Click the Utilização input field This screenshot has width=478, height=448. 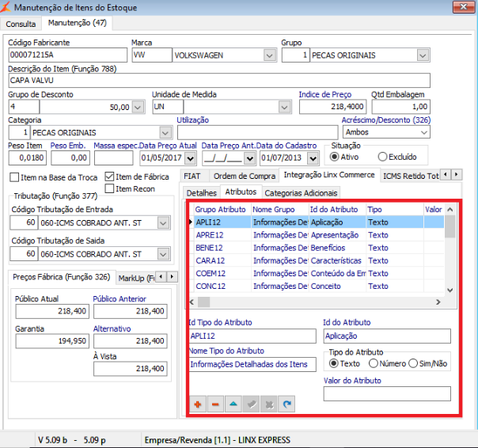[x=257, y=133]
